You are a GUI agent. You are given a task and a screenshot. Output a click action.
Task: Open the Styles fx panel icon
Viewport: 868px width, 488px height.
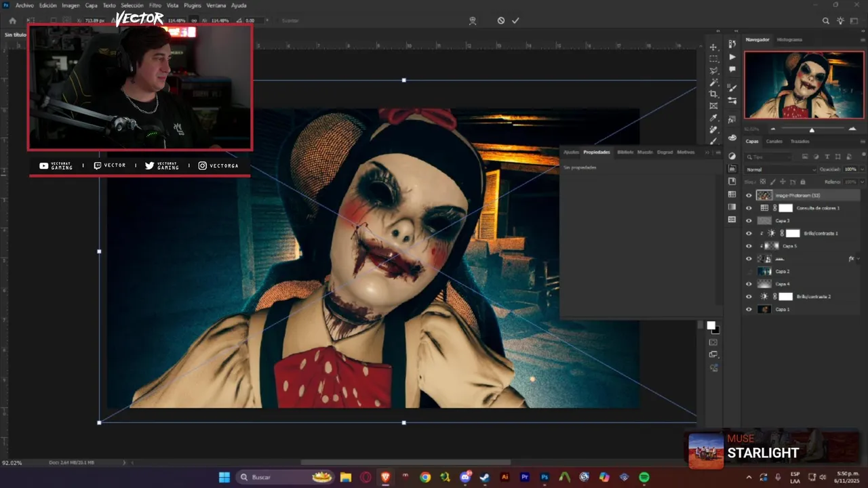(x=732, y=119)
